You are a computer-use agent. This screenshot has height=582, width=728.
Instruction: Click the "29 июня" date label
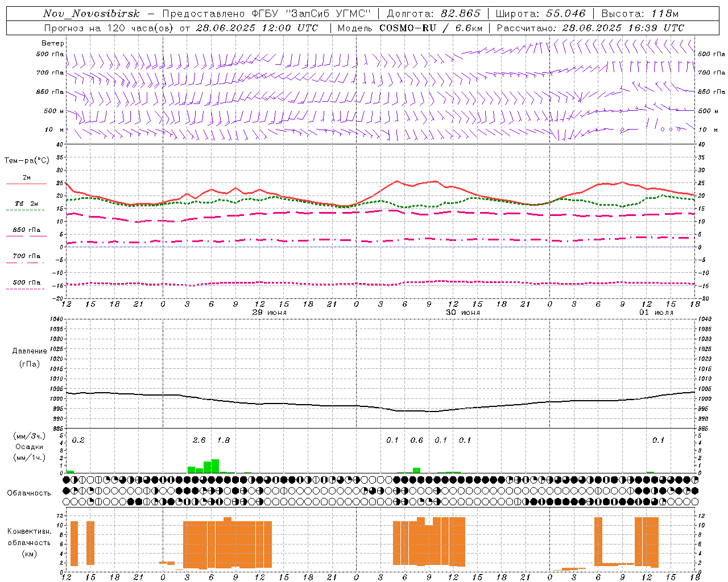pyautogui.click(x=270, y=313)
